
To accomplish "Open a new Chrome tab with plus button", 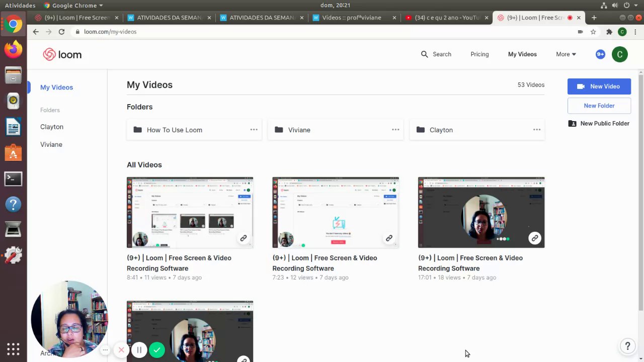I will pyautogui.click(x=594, y=18).
